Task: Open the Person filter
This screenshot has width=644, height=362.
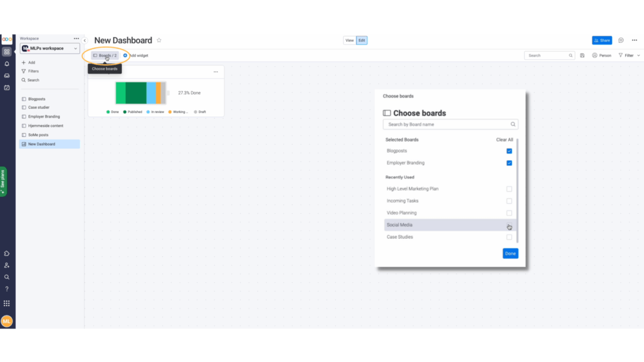Action: (x=602, y=55)
